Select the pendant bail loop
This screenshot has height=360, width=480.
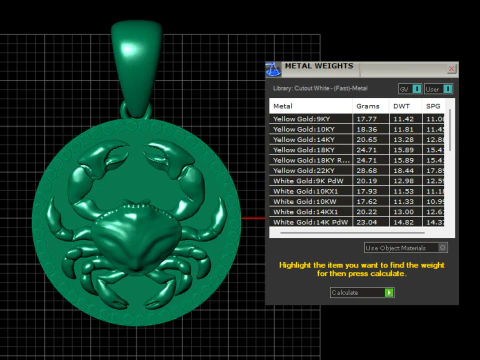pos(137,68)
